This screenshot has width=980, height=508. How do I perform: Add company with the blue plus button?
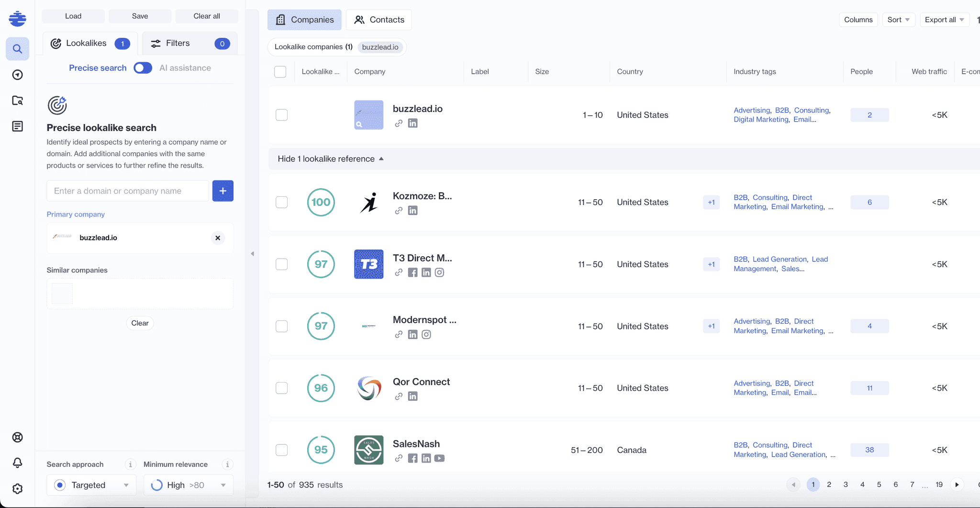223,191
